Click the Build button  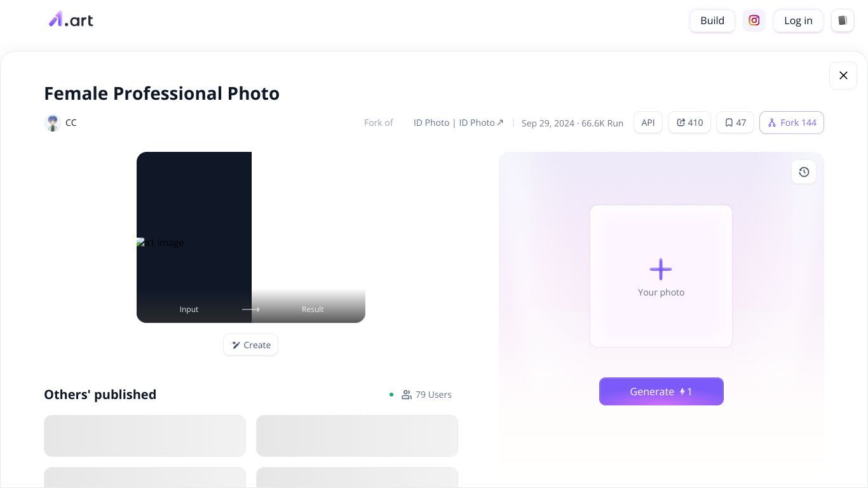point(712,20)
